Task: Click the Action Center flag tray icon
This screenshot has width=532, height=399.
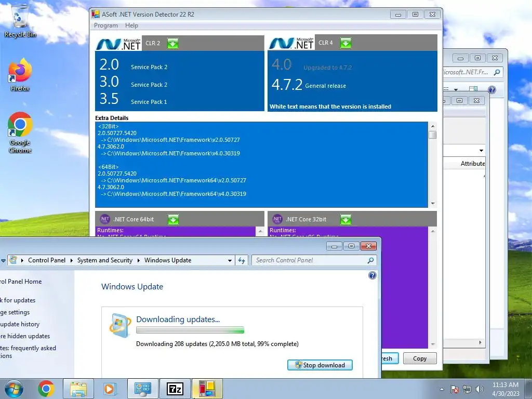Action: [455, 389]
